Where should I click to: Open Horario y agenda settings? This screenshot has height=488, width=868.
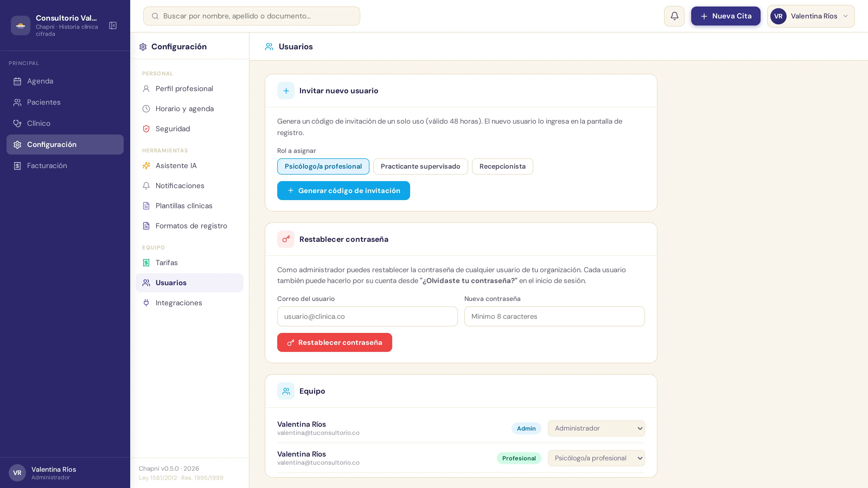click(x=189, y=109)
